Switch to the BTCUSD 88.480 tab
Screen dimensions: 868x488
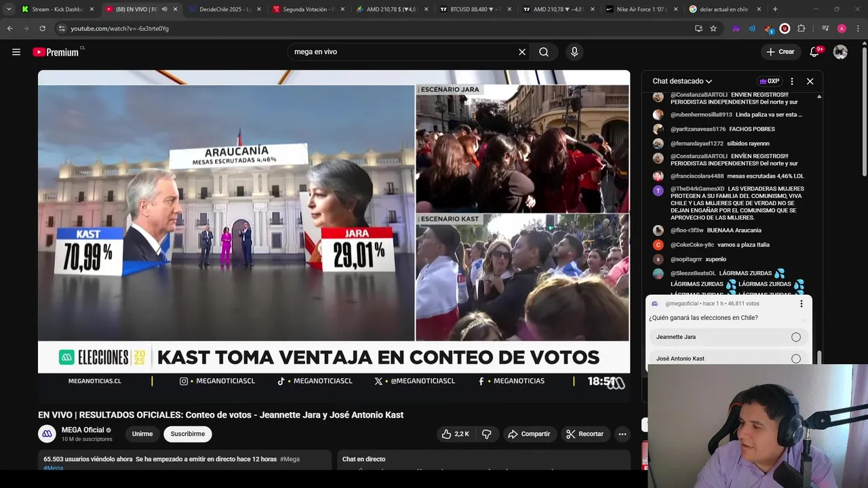(475, 9)
